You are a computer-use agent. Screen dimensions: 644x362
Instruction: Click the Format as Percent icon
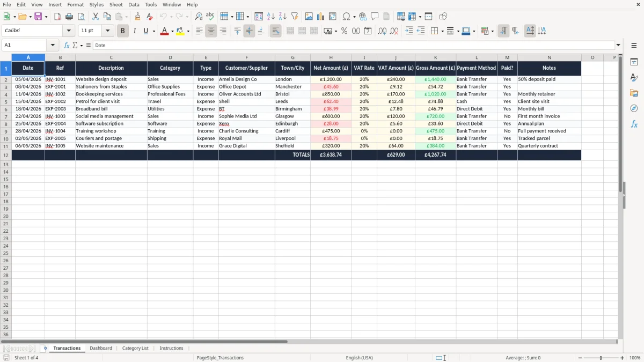(345, 31)
